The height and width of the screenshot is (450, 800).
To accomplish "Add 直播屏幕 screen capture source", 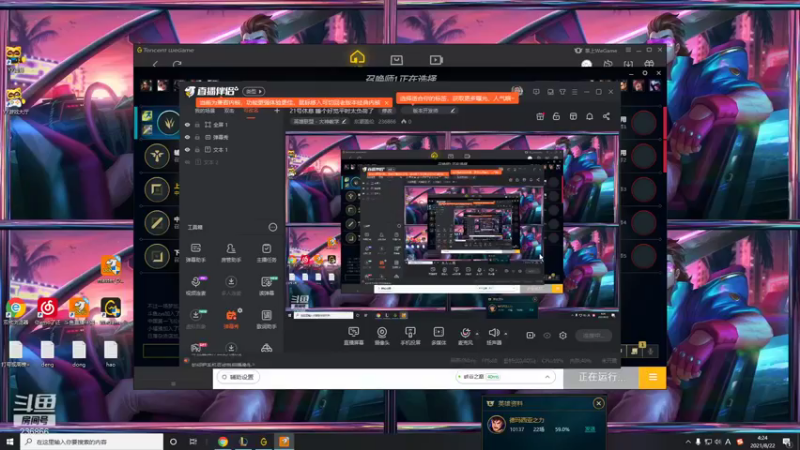I will [x=354, y=336].
